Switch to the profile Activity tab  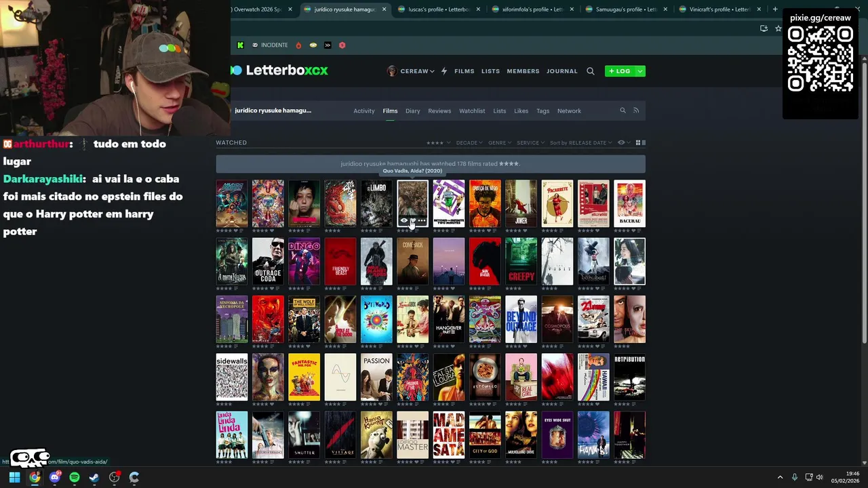(x=364, y=110)
